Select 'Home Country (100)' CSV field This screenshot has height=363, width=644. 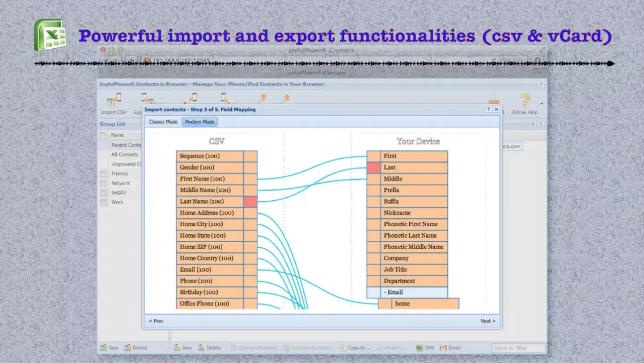(x=210, y=258)
